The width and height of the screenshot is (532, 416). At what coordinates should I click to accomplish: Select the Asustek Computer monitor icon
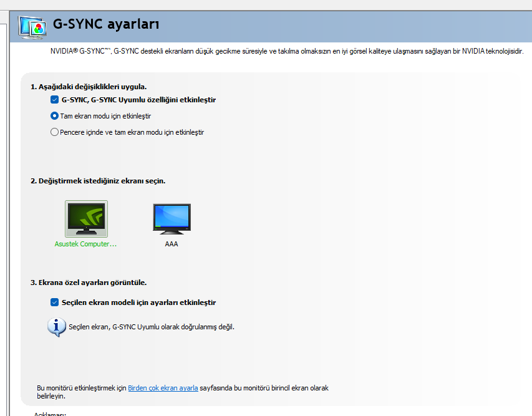(86, 219)
